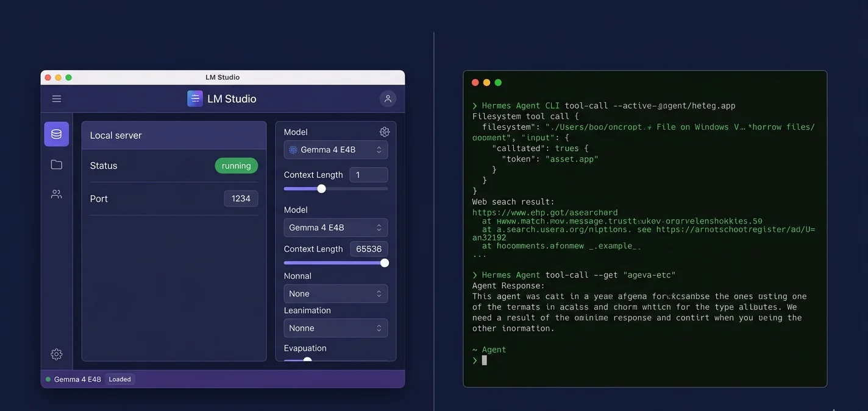Click the Model panel gear icon
Viewport: 868px width, 411px height.
(385, 132)
